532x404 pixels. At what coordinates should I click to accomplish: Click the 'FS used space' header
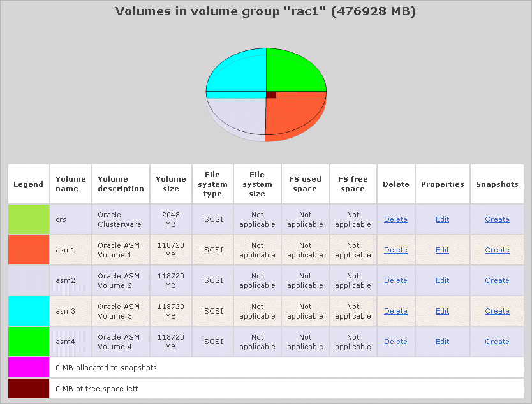click(x=305, y=184)
